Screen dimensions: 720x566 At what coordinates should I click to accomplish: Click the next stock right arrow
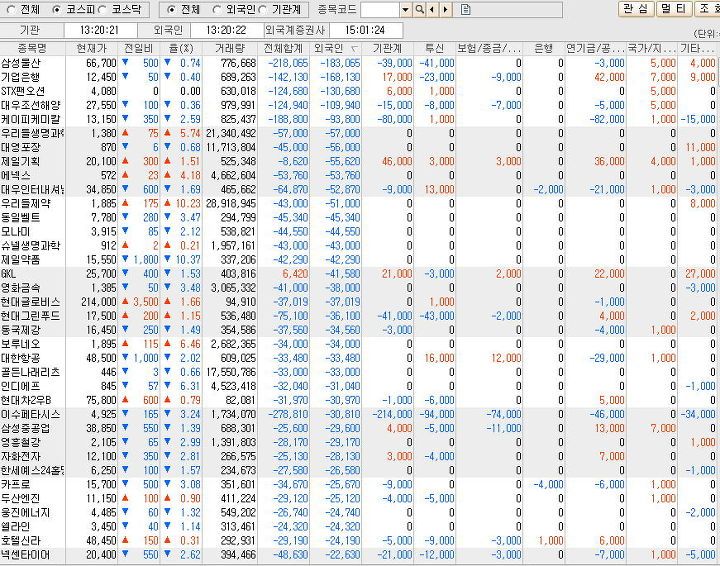[x=445, y=10]
